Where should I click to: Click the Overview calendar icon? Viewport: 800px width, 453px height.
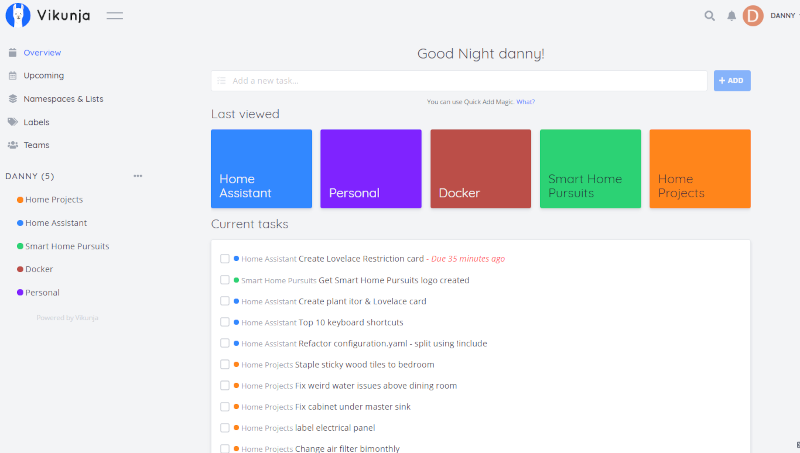(x=13, y=53)
